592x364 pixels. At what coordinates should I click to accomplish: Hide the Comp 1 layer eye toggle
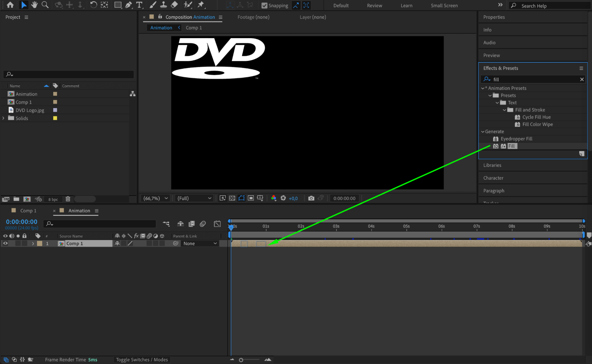(x=5, y=244)
